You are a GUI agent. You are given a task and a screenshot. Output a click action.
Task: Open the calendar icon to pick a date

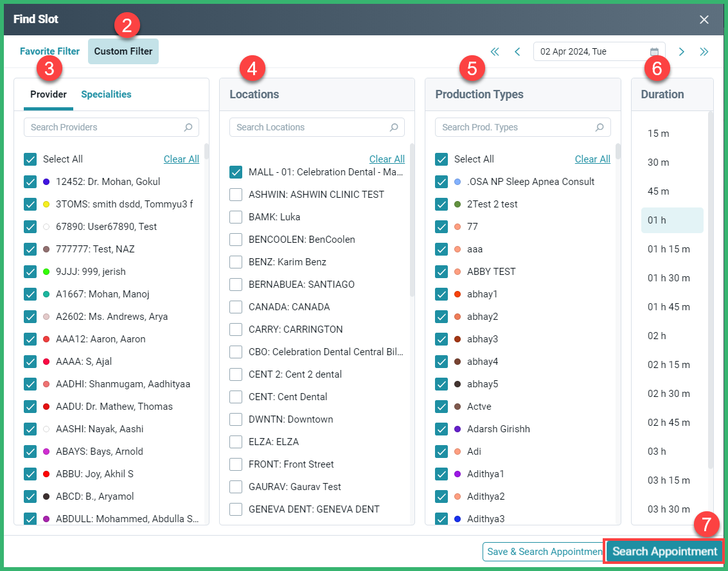[654, 51]
